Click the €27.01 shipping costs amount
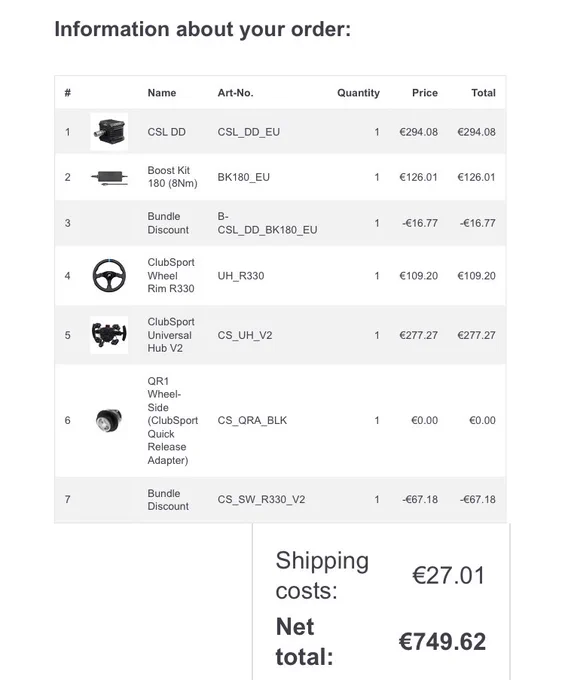 pos(448,575)
